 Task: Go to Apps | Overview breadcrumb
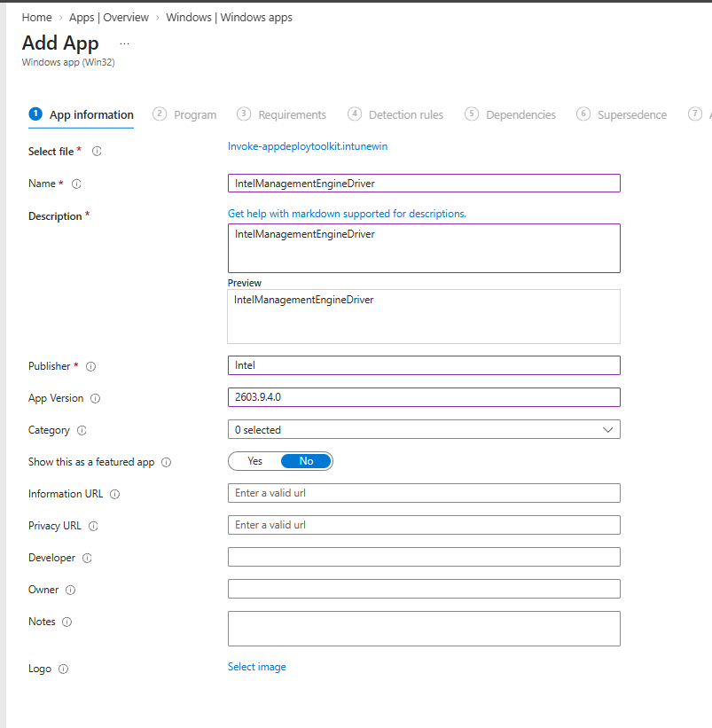click(x=109, y=17)
